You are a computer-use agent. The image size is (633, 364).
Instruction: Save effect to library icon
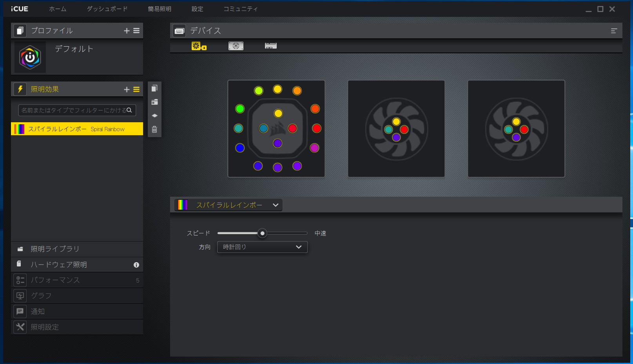pyautogui.click(x=154, y=102)
